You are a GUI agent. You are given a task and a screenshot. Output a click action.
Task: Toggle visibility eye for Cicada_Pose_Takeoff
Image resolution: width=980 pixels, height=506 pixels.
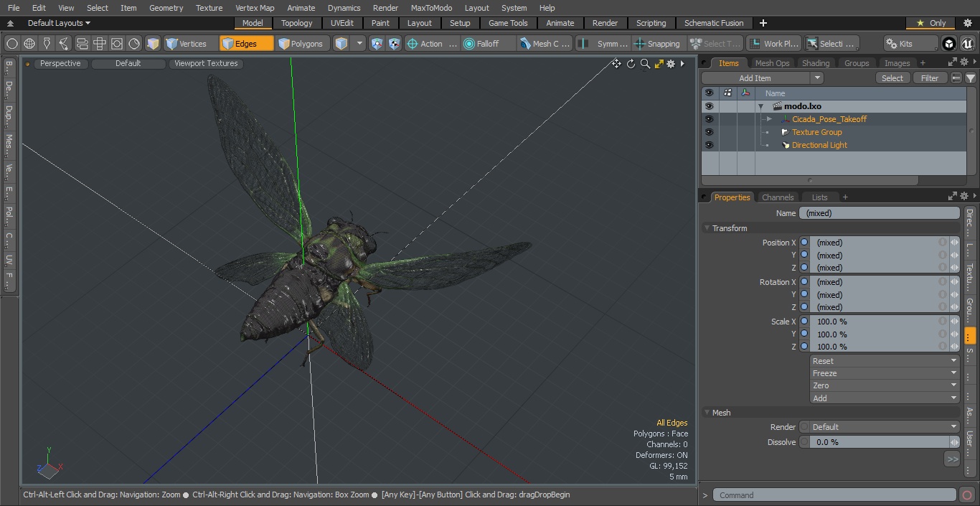point(709,119)
